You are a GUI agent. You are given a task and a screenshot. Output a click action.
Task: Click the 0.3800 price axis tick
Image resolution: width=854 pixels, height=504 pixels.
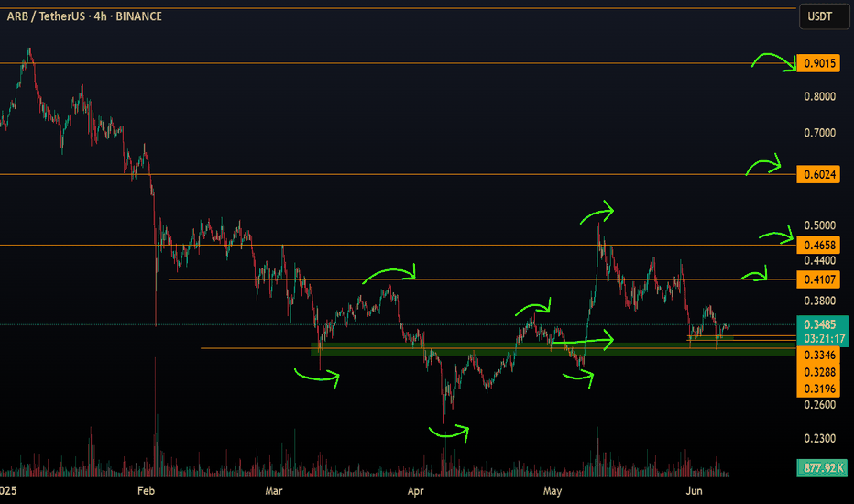point(820,301)
